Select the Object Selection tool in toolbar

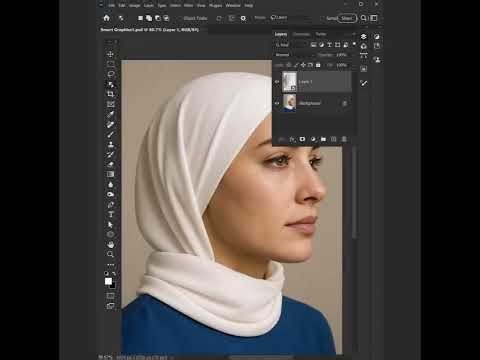click(x=111, y=84)
